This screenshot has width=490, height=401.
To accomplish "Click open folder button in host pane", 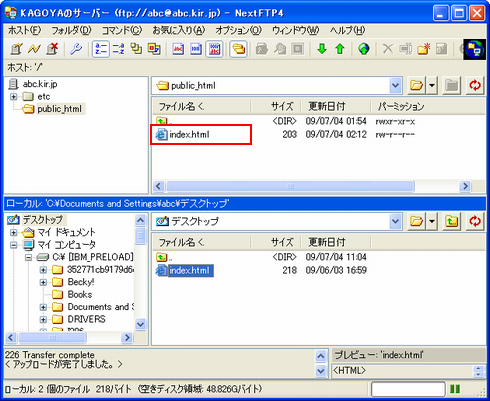I will (416, 85).
